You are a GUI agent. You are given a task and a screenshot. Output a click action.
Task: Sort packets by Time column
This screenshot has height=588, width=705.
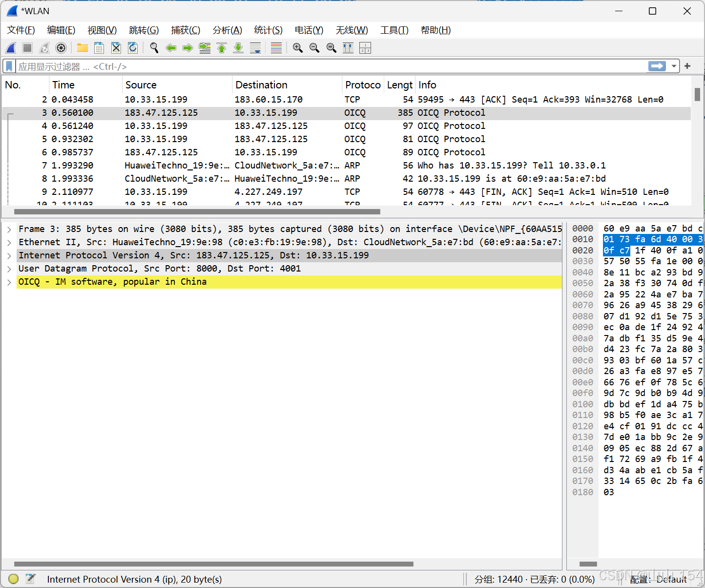[85, 85]
